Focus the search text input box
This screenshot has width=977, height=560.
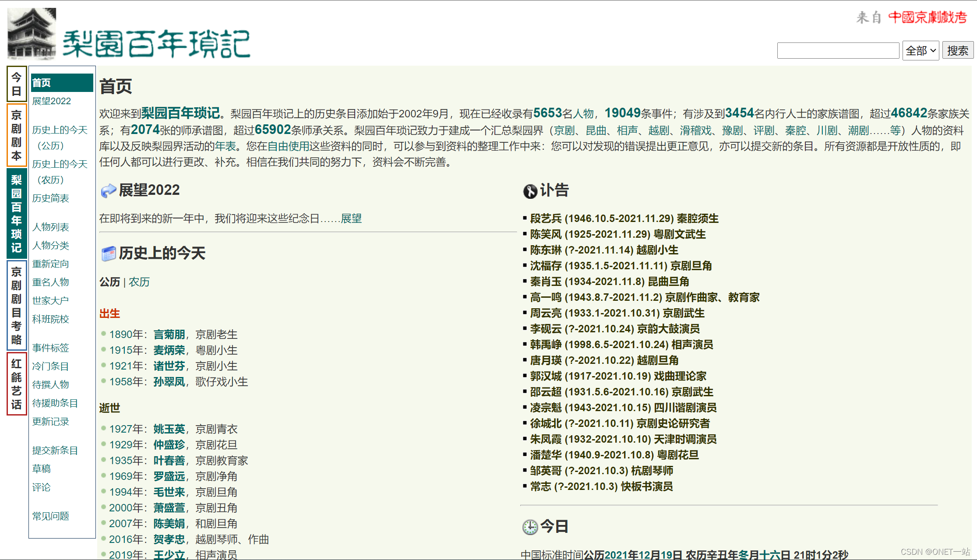pyautogui.click(x=838, y=51)
